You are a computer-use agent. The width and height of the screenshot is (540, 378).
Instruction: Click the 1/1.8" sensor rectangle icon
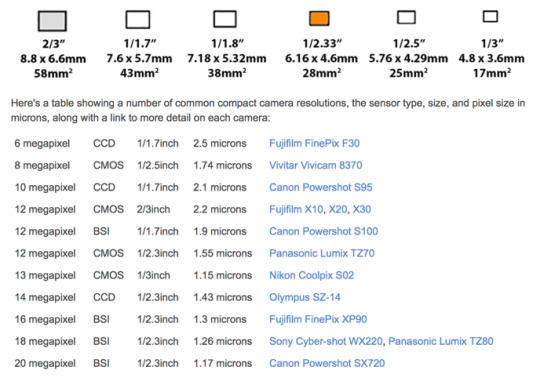pyautogui.click(x=225, y=19)
